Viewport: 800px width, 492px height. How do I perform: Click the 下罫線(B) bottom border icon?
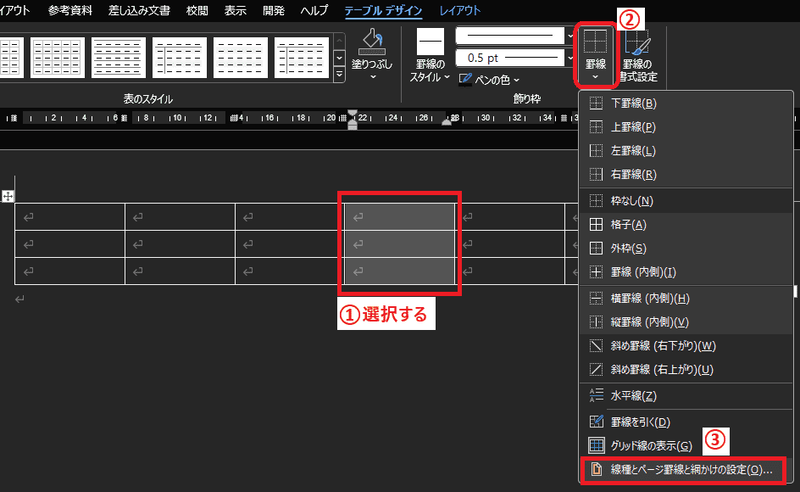[x=596, y=104]
